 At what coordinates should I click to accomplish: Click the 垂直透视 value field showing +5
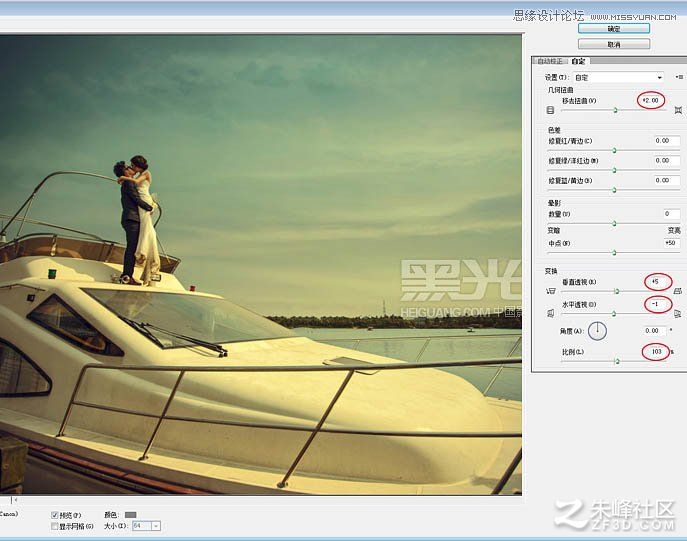click(x=658, y=282)
